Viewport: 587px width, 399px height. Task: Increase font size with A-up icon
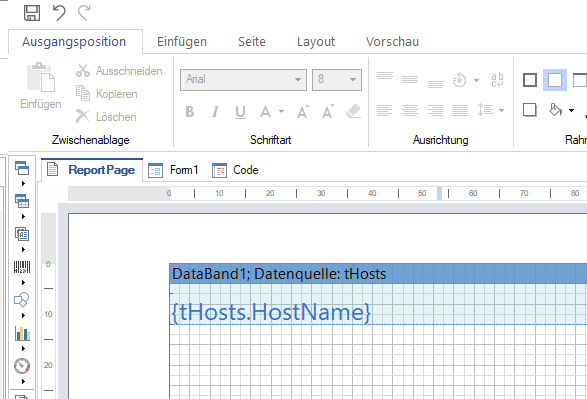pyautogui.click(x=303, y=111)
